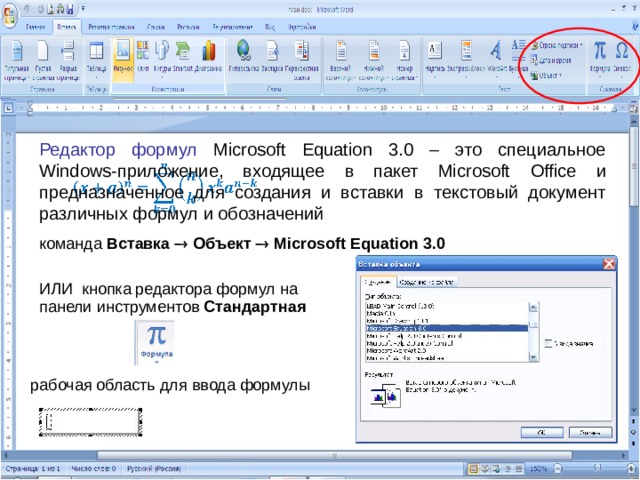
Task: Open the Footer (Нижний колонтитул) dropdown
Action: [x=373, y=60]
